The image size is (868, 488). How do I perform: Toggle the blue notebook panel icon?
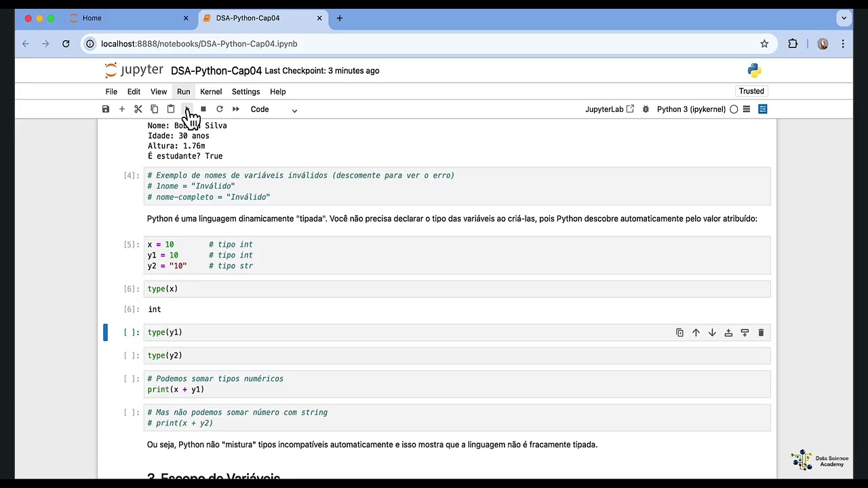click(x=763, y=109)
